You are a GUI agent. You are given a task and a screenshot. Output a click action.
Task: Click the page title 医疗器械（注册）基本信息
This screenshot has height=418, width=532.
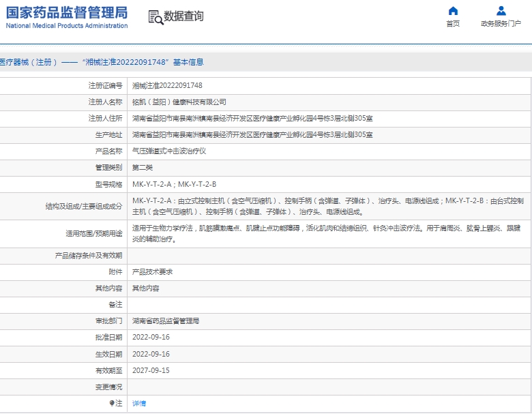pos(102,62)
